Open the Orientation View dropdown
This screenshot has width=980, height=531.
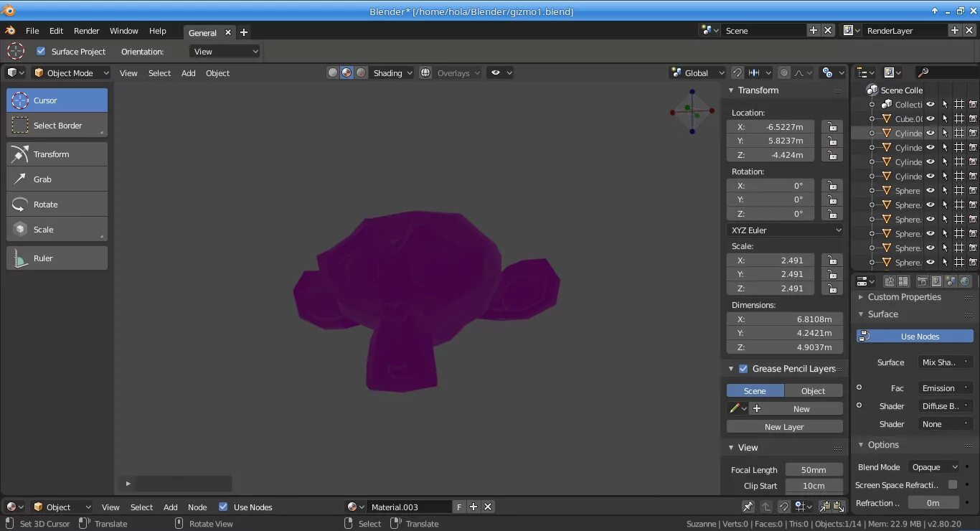click(225, 51)
